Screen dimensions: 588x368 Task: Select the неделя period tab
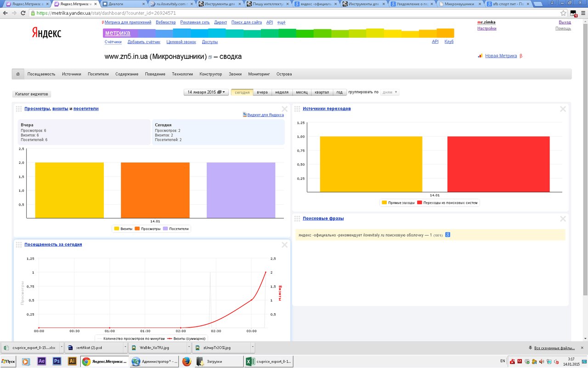282,92
